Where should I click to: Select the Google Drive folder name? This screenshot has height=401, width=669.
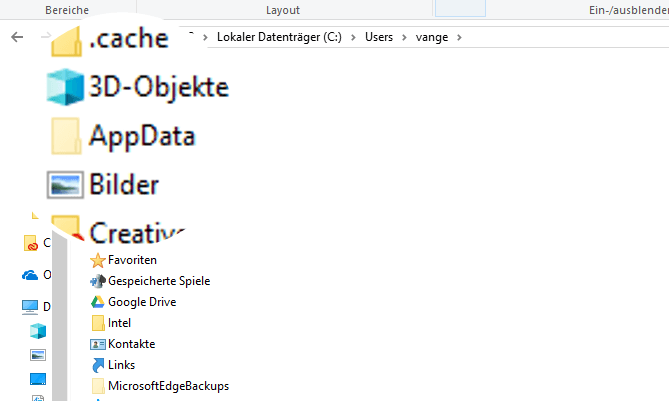(142, 302)
